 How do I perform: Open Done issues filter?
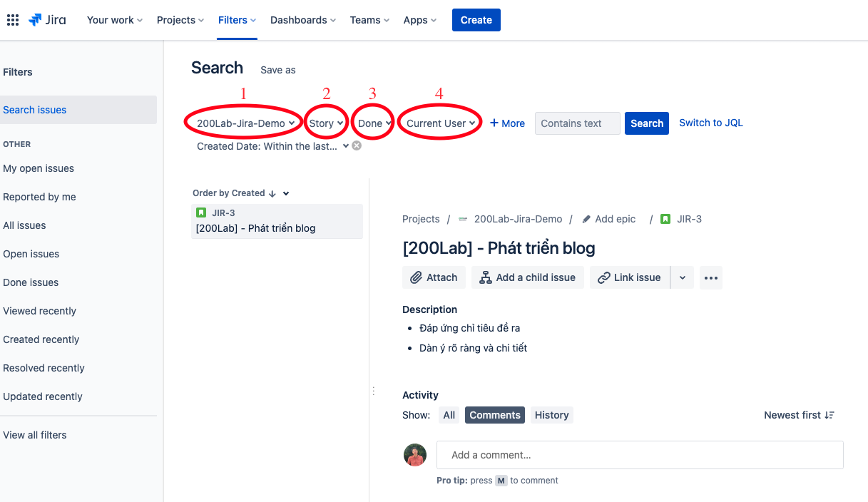pos(31,282)
